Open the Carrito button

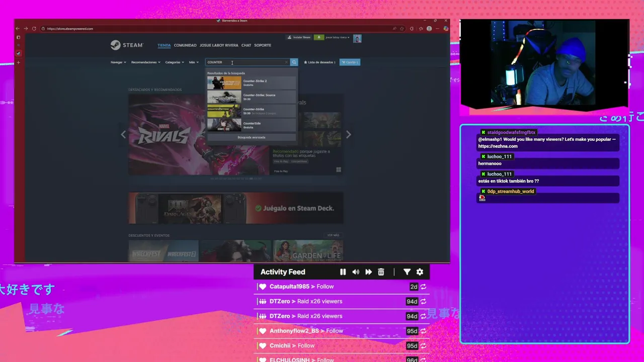pos(350,62)
